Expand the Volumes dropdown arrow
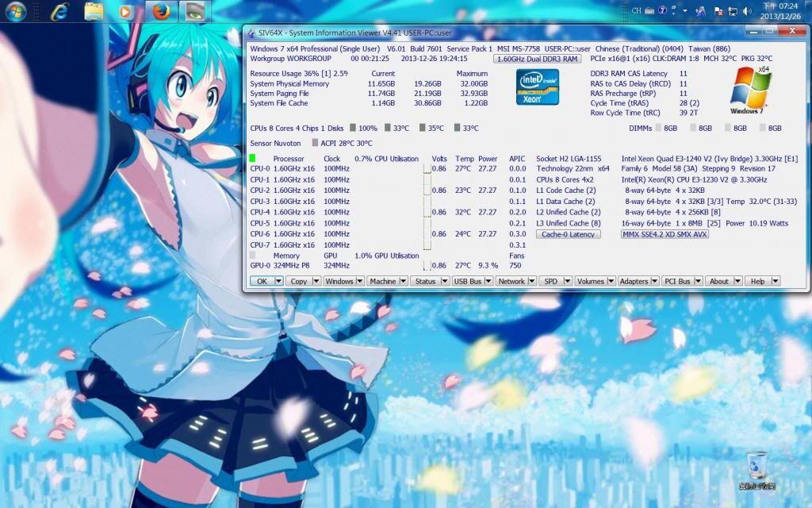Viewport: 812px width, 508px height. [x=611, y=281]
